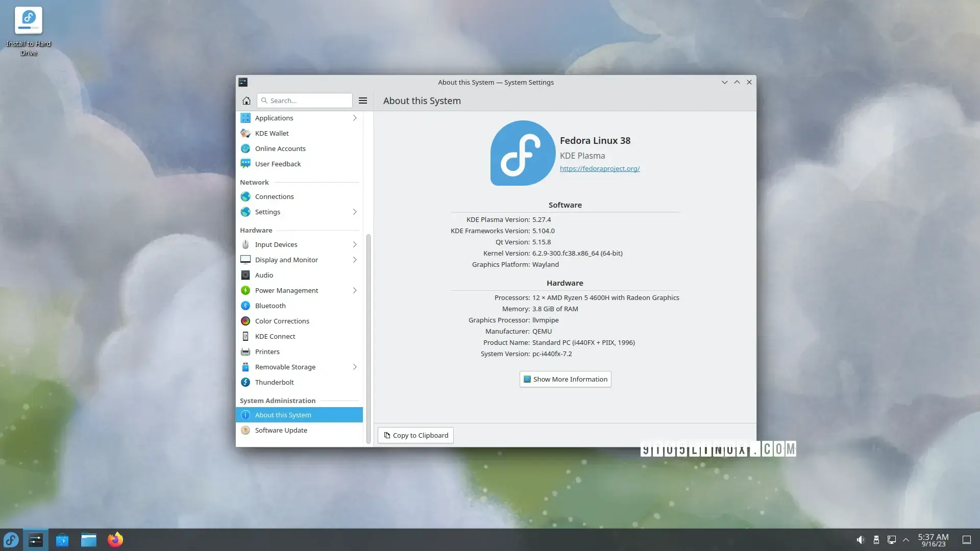Click Show More Information button

[565, 378]
